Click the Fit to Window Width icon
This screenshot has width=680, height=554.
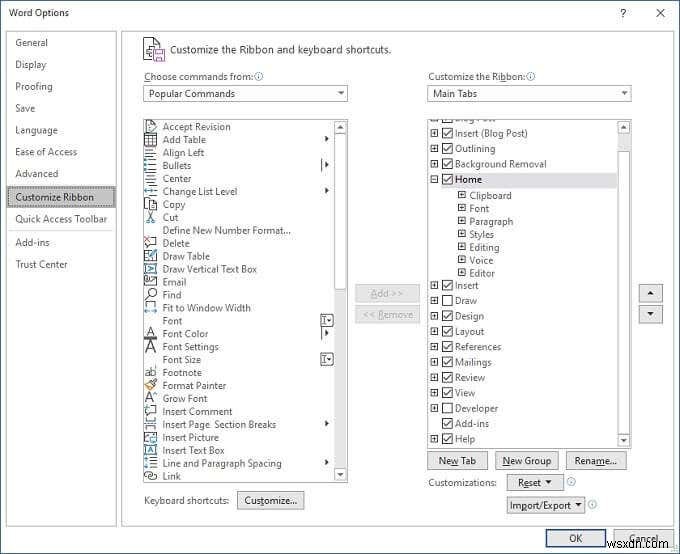pos(150,308)
